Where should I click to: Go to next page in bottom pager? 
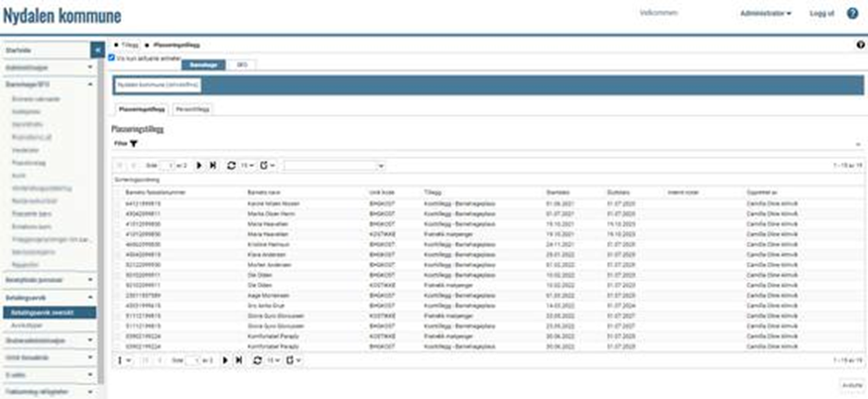tap(226, 359)
